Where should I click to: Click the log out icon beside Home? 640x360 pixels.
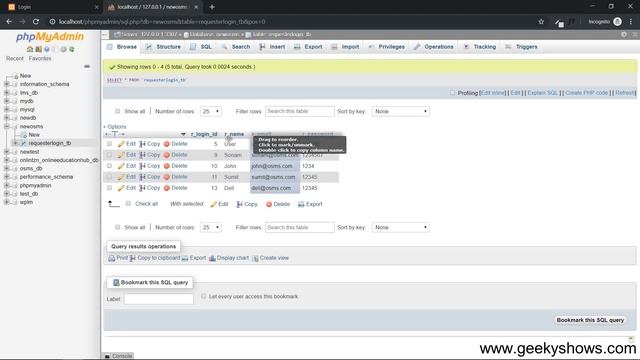click(x=38, y=49)
